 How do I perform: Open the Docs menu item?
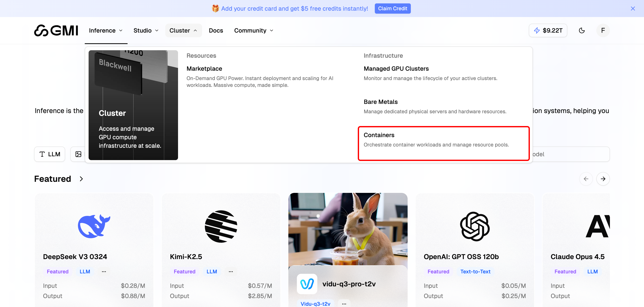coord(216,30)
